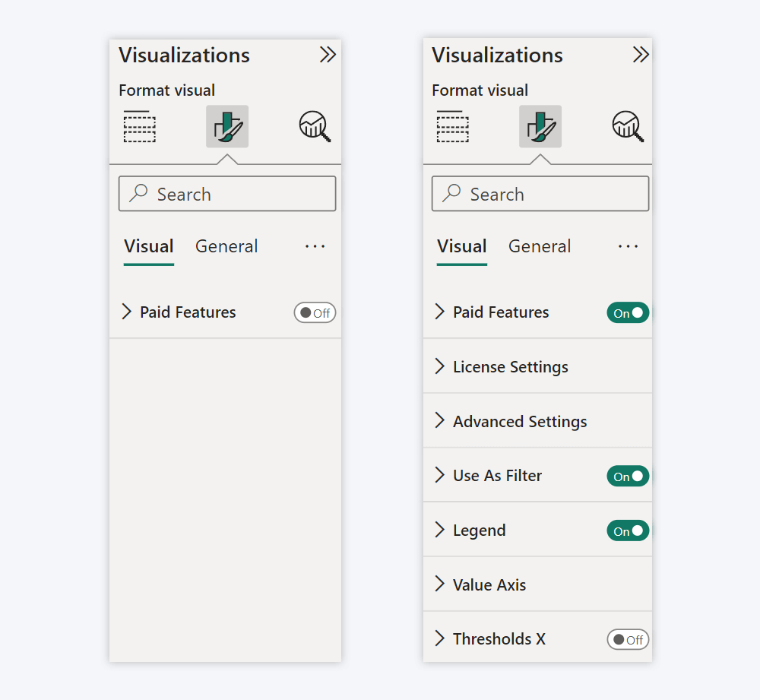The image size is (760, 700).
Task: Select the Format visual paintbrush icon
Action: 226,126
